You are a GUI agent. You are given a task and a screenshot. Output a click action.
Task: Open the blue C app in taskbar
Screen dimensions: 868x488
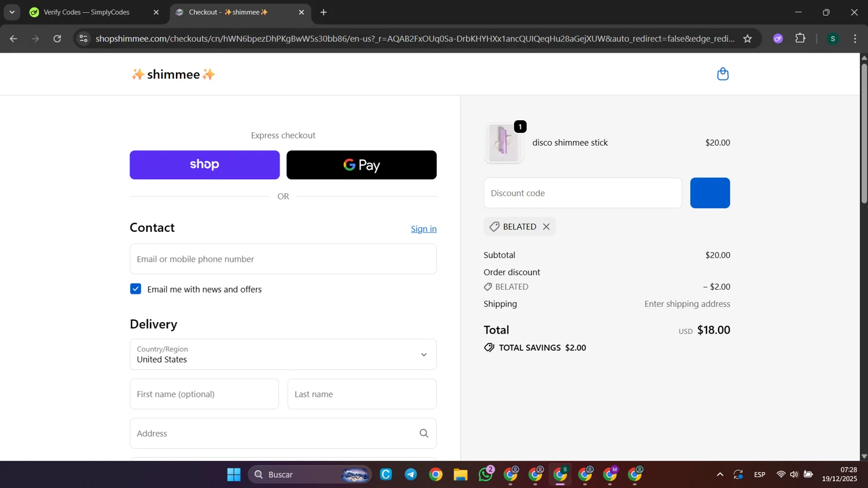(386, 475)
